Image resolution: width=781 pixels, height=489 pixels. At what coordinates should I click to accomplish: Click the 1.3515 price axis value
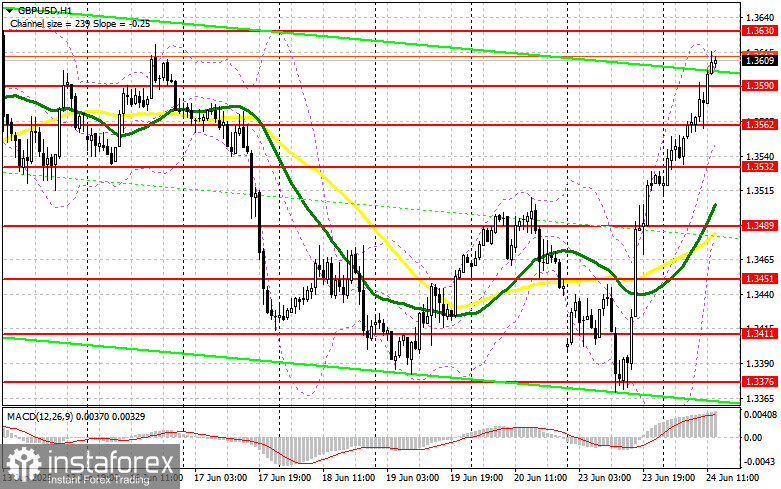[760, 191]
